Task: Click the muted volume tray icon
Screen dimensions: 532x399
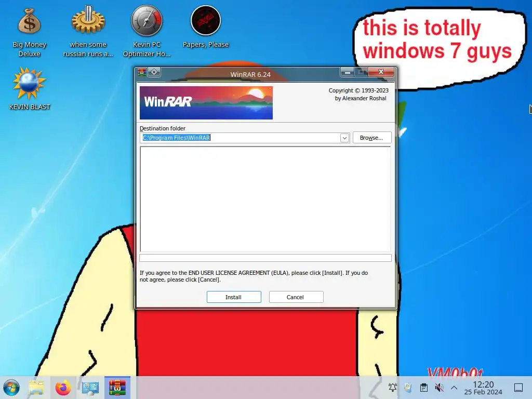Action: (439, 387)
